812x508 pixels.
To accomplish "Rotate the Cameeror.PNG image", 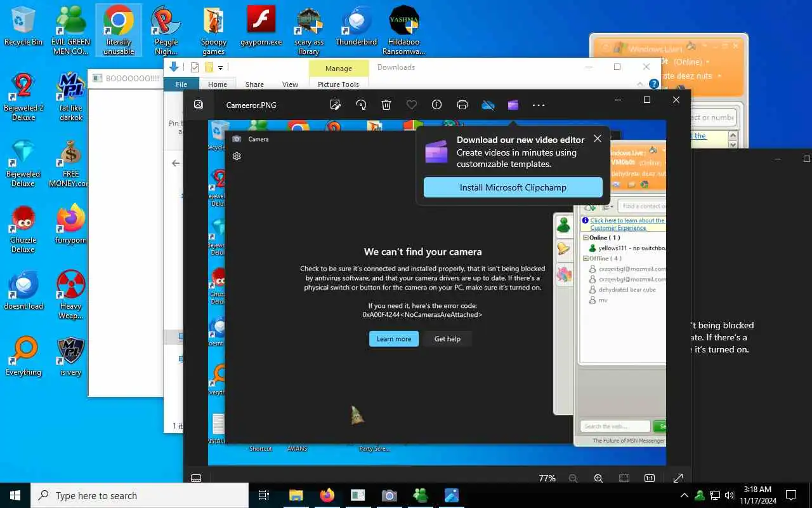I will click(361, 105).
